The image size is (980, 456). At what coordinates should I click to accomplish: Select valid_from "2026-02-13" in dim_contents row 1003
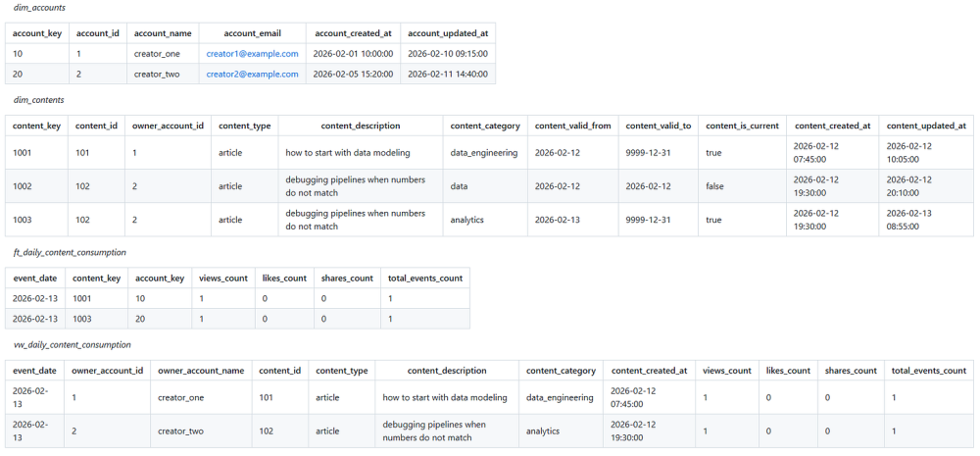pyautogui.click(x=557, y=220)
